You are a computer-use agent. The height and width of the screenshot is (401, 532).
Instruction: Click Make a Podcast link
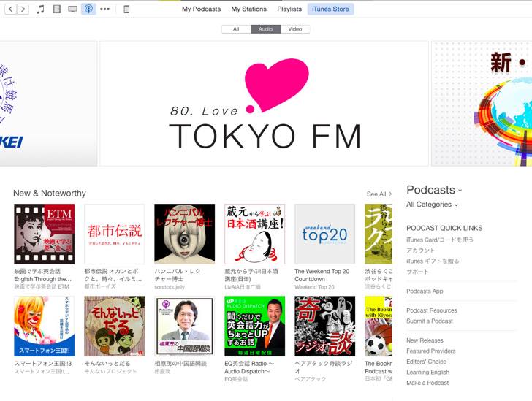point(427,383)
